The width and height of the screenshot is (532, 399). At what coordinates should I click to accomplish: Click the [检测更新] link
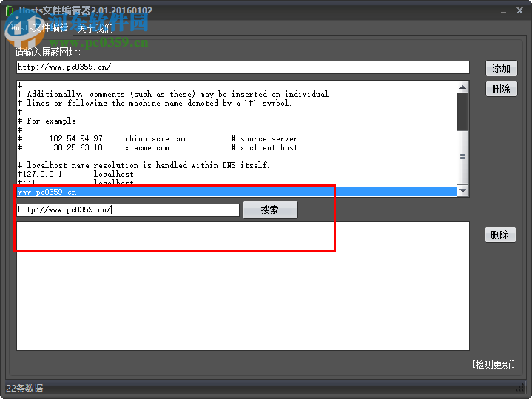pos(494,364)
